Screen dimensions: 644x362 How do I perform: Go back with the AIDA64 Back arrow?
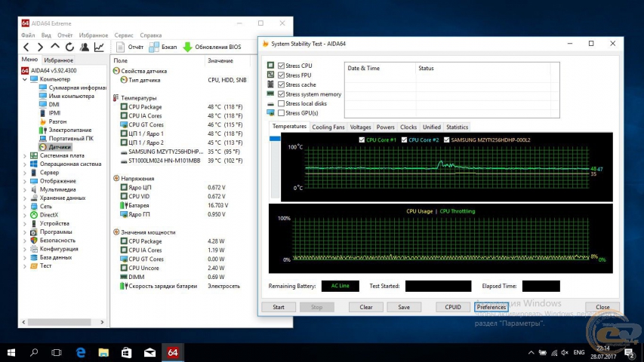(x=26, y=48)
